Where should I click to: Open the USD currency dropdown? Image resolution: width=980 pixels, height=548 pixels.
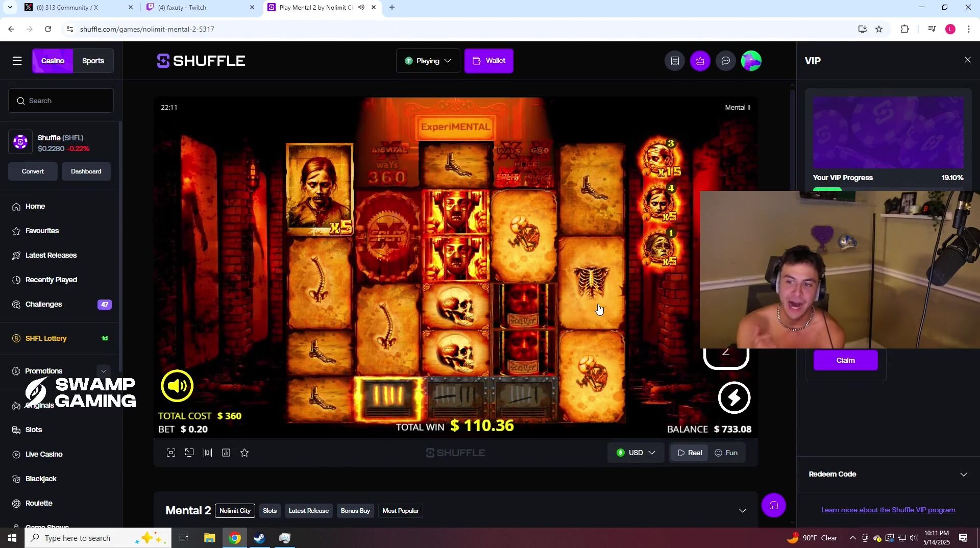635,453
